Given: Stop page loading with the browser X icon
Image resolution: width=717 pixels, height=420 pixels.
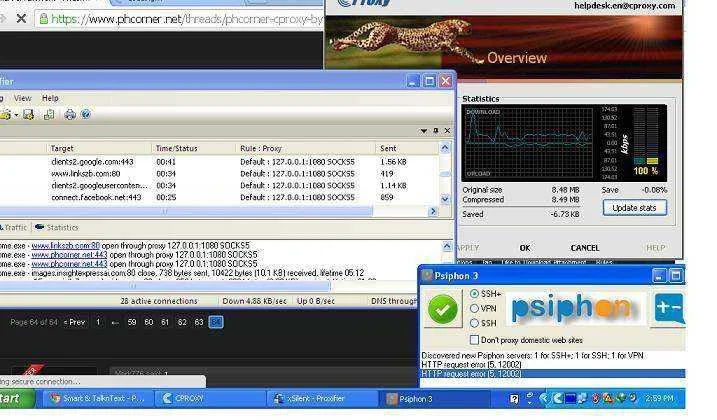Looking at the screenshot, I should (x=21, y=19).
